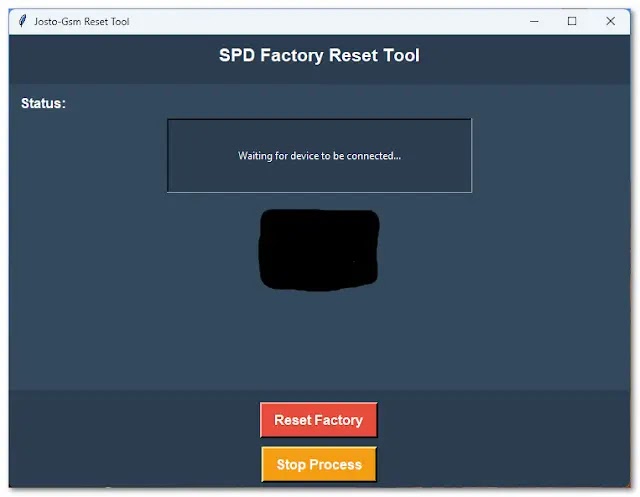Image resolution: width=640 pixels, height=497 pixels.
Task: Close the Josto-Gsm Reset Tool window
Action: pos(610,21)
